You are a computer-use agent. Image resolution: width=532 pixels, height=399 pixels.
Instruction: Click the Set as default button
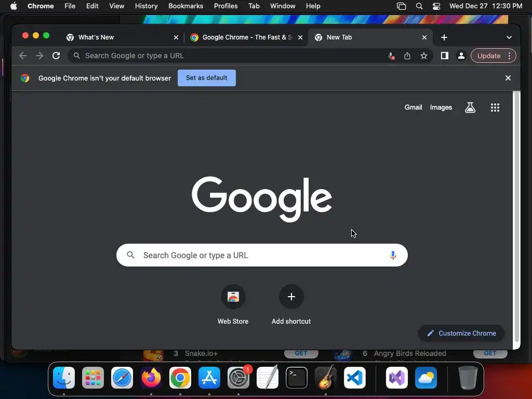click(207, 78)
